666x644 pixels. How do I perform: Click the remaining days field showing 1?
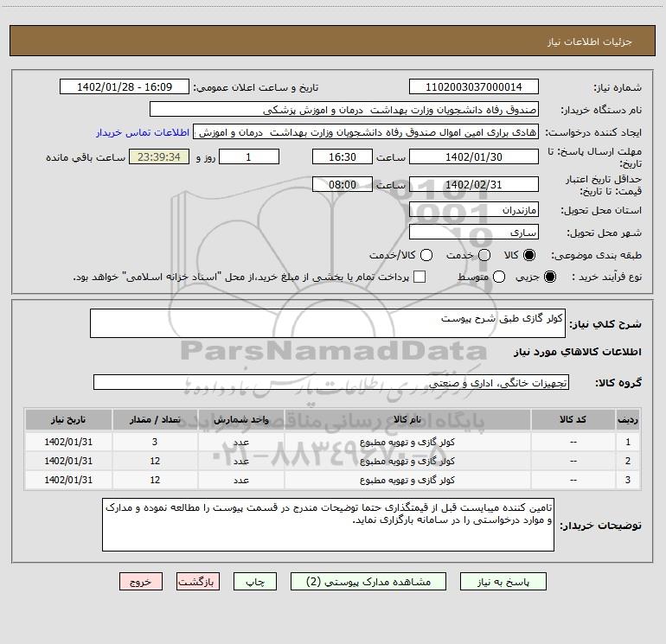[249, 157]
